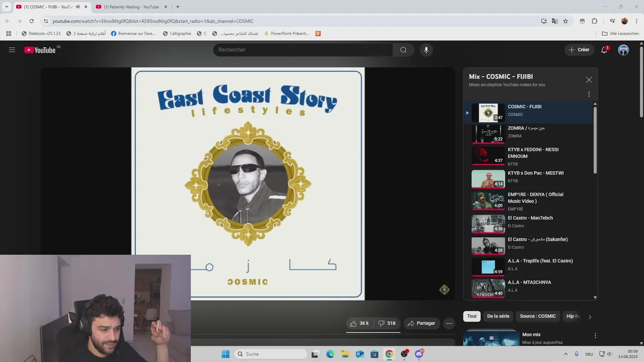Play KTYB x Don Pac - MESTWI
644x362 pixels.
(528, 178)
